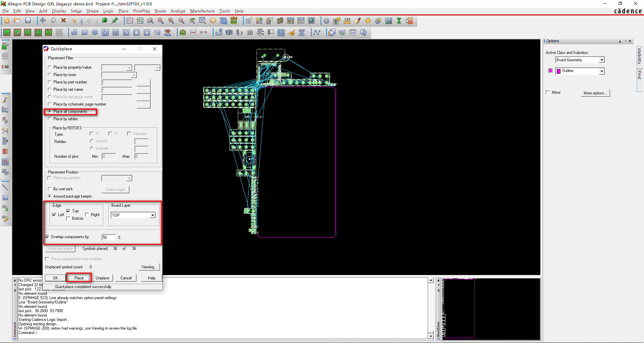Click the overlap percentage input field

click(x=109, y=237)
